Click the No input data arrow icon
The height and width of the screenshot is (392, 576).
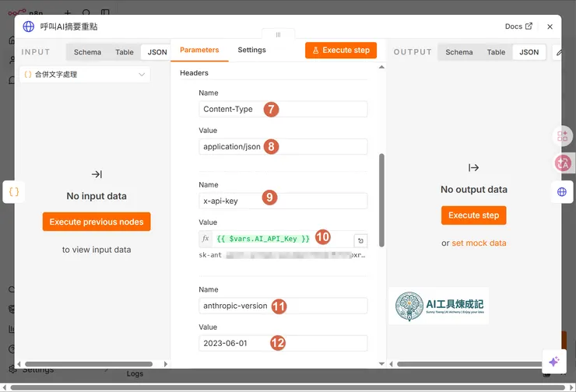(97, 174)
